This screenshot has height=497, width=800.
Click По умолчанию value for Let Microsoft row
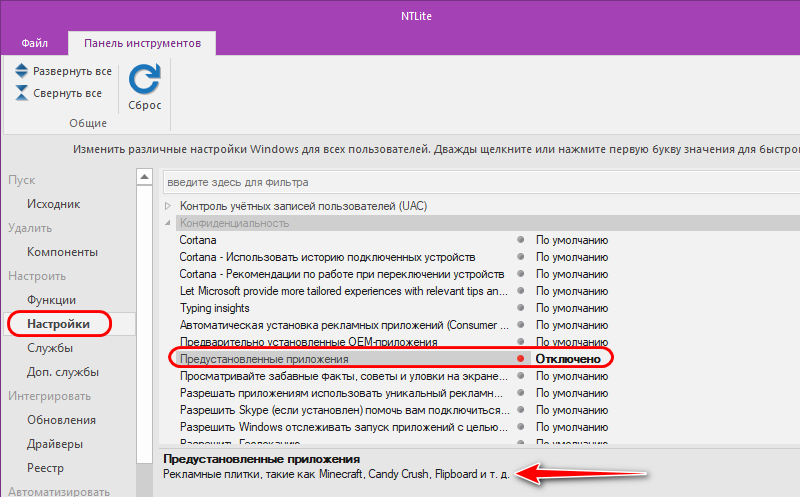[572, 291]
